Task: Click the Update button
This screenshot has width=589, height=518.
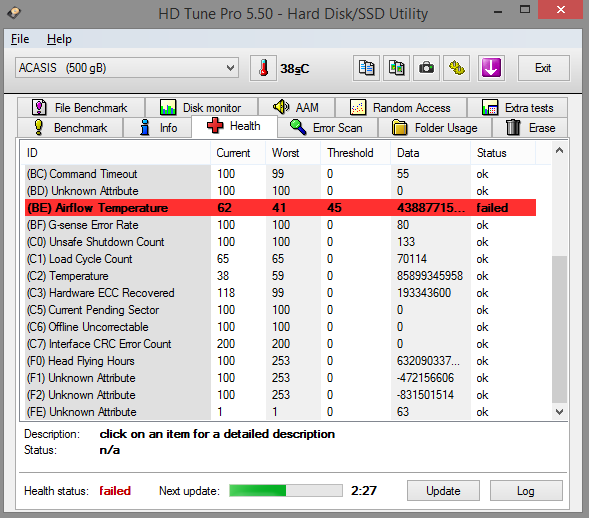Action: tap(443, 491)
